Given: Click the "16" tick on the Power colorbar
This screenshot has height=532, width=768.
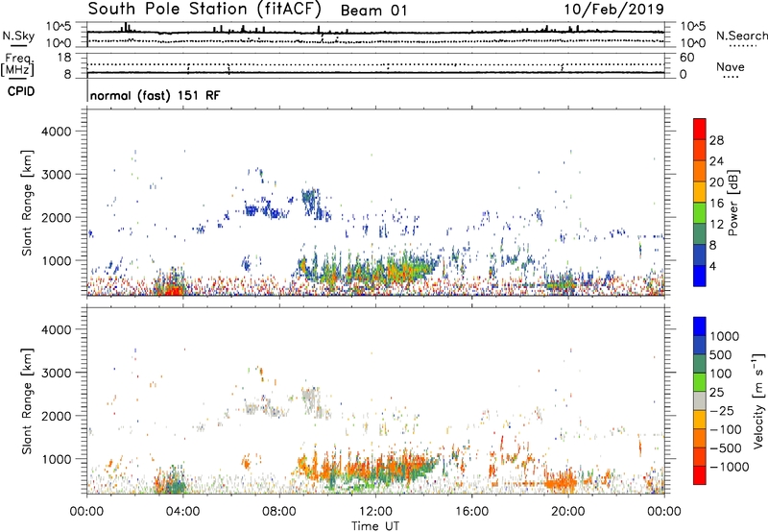Looking at the screenshot, I should 716,204.
